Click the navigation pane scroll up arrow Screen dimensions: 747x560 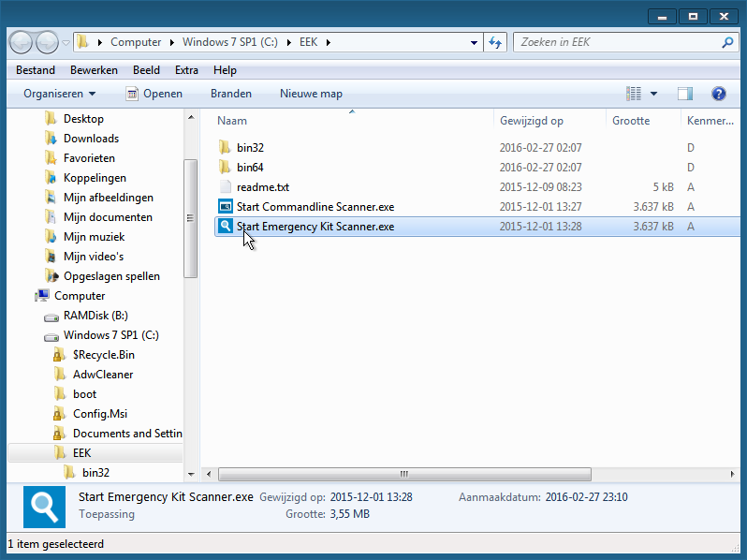[x=191, y=117]
